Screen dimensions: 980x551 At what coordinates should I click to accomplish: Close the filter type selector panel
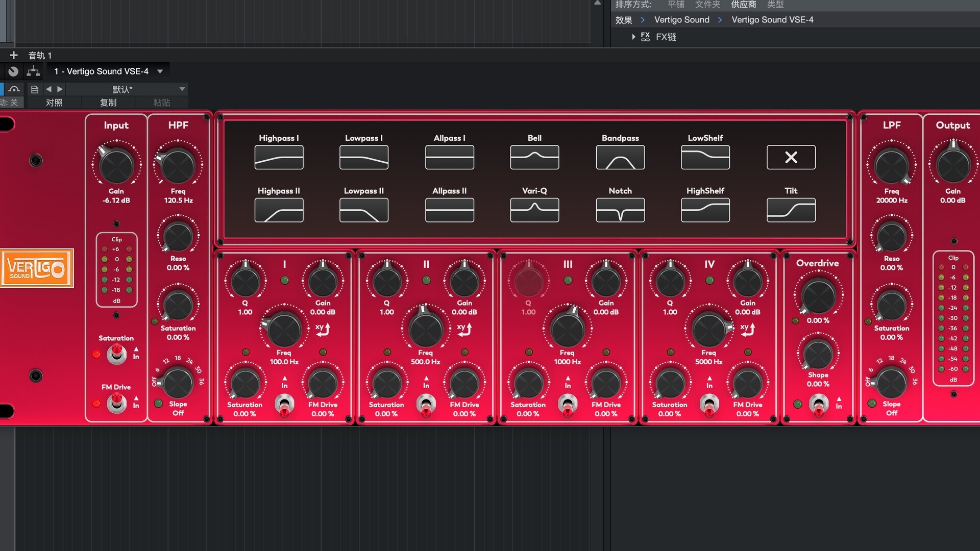[x=791, y=157]
